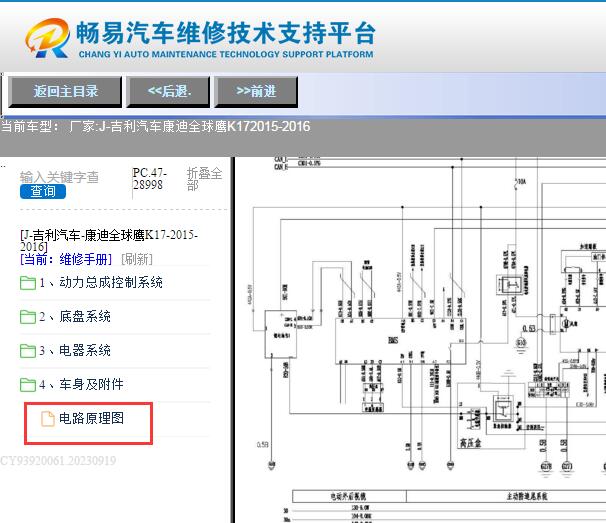Click the PC.47-28998 text

pyautogui.click(x=150, y=179)
